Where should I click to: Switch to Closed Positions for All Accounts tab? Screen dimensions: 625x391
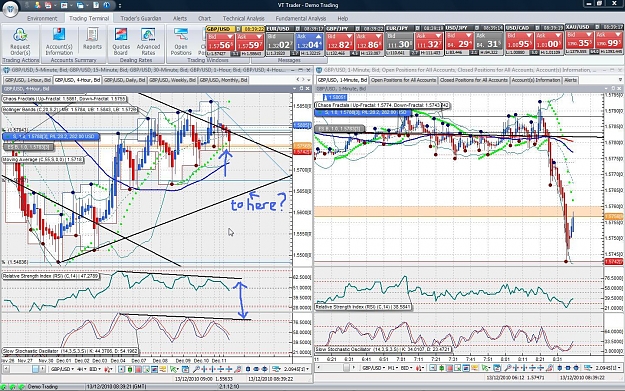[474, 80]
